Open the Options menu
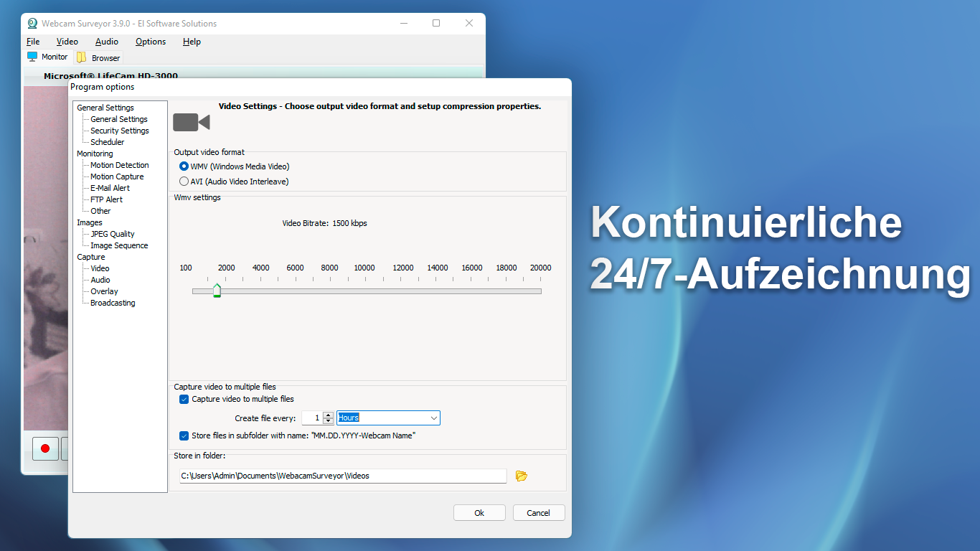The height and width of the screenshot is (551, 980). 151,42
